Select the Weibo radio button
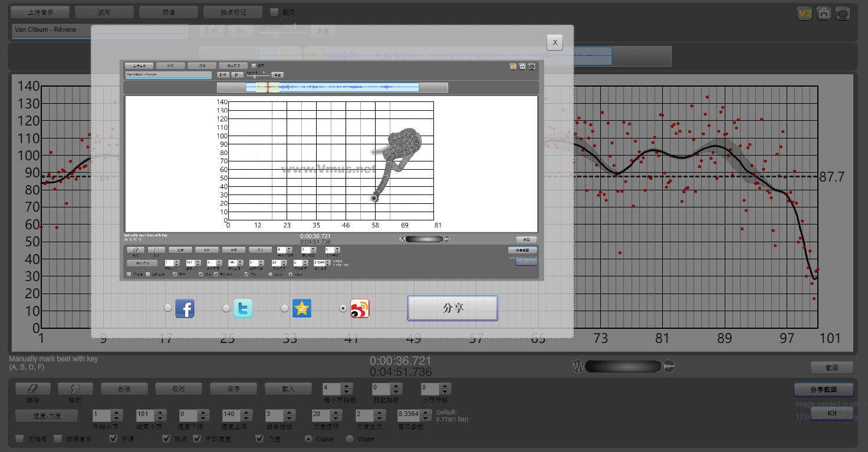The height and width of the screenshot is (452, 868). tap(343, 308)
